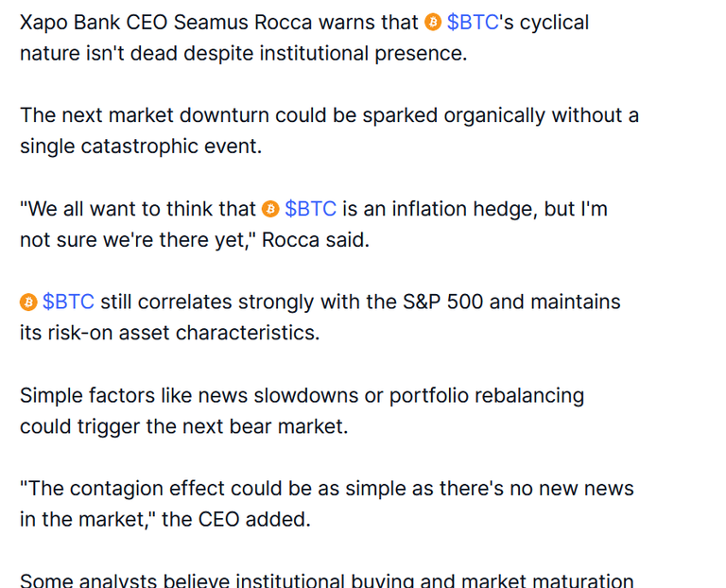Open the $BTC link in the first sentence

473,23
